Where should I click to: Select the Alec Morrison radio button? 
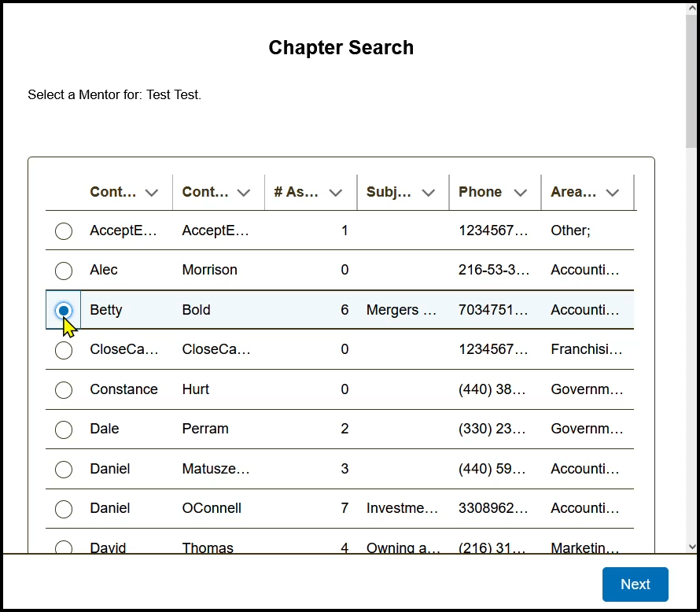click(x=64, y=271)
